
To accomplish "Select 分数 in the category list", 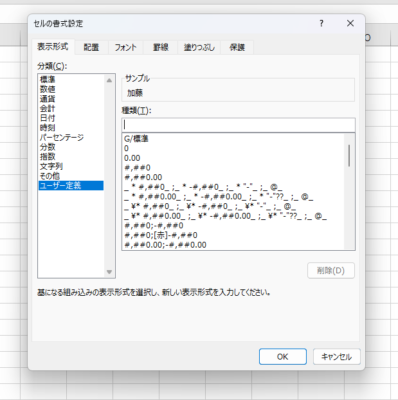I will pos(71,147).
